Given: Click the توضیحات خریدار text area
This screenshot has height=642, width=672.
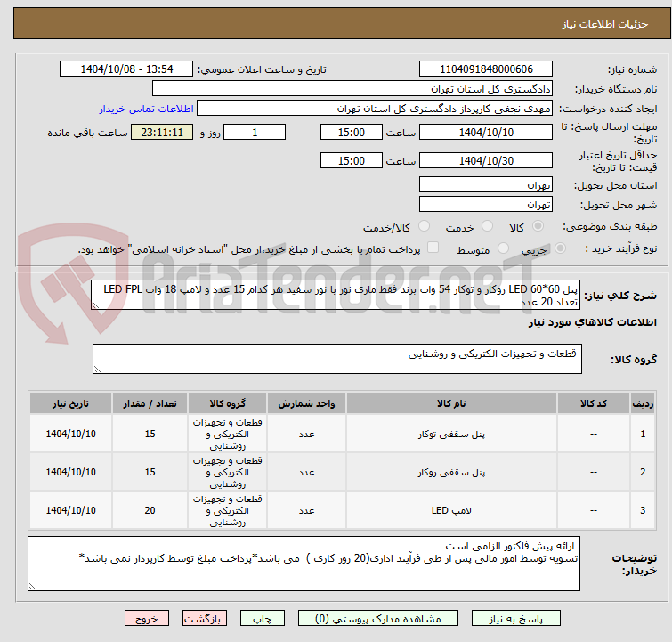Looking at the screenshot, I should point(304,564).
